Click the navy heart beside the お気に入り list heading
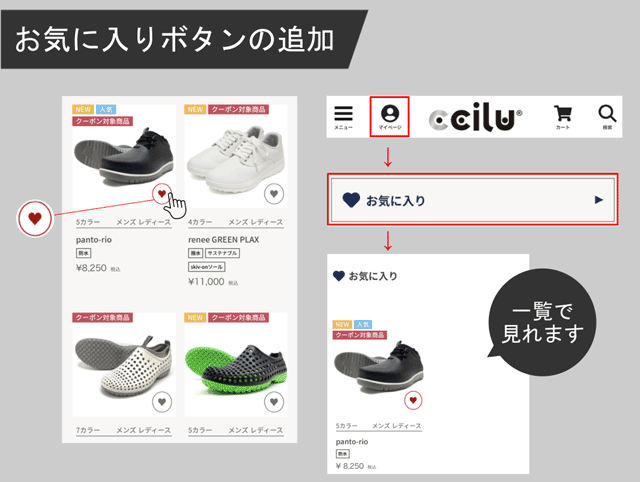Viewport: 640px width, 482px height. (x=339, y=276)
